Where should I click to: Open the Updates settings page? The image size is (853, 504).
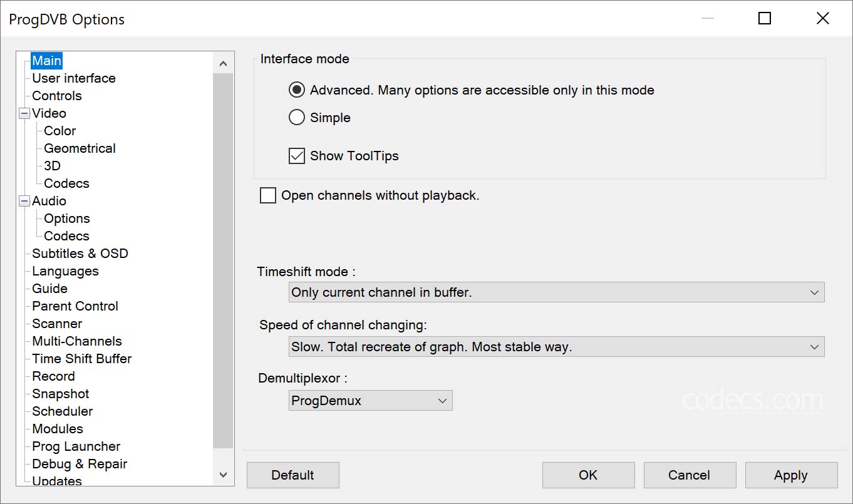(57, 480)
